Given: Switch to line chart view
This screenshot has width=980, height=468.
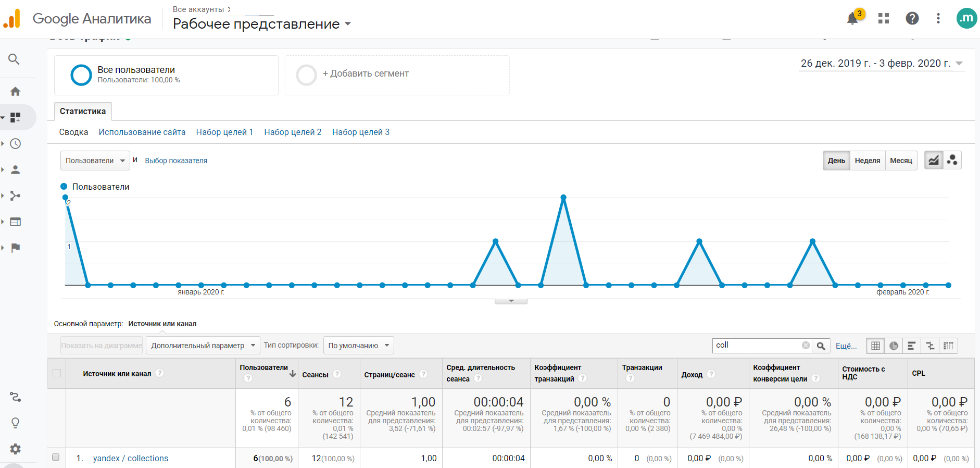Looking at the screenshot, I should click(x=934, y=161).
